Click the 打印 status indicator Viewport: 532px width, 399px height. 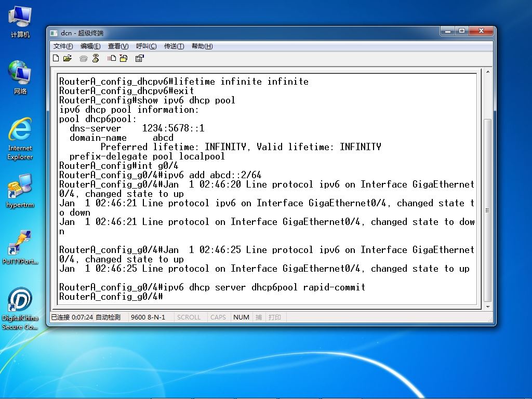tap(274, 317)
